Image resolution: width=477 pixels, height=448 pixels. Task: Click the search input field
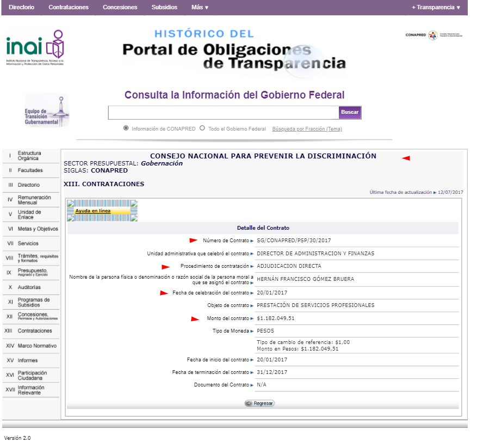tap(224, 113)
